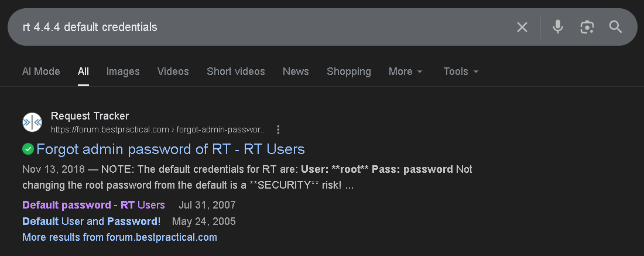Start voice search with the microphone icon
This screenshot has height=256, width=644.
[558, 27]
